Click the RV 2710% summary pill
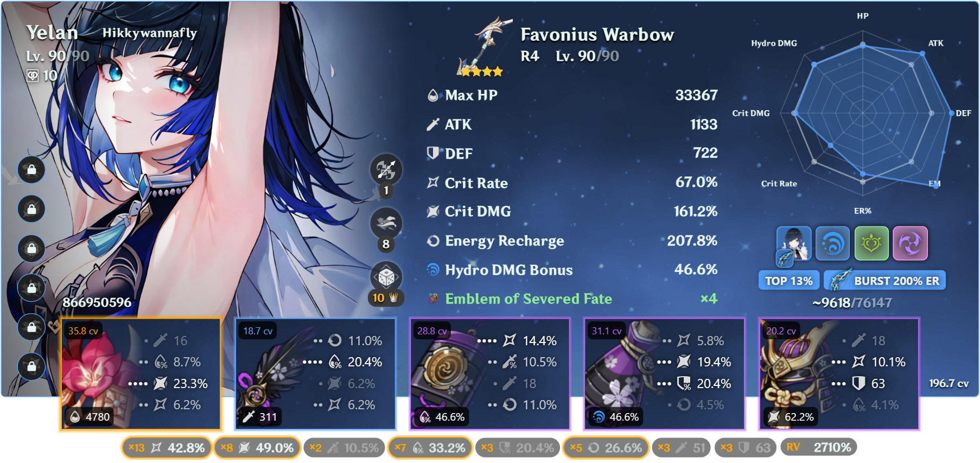 [x=819, y=447]
